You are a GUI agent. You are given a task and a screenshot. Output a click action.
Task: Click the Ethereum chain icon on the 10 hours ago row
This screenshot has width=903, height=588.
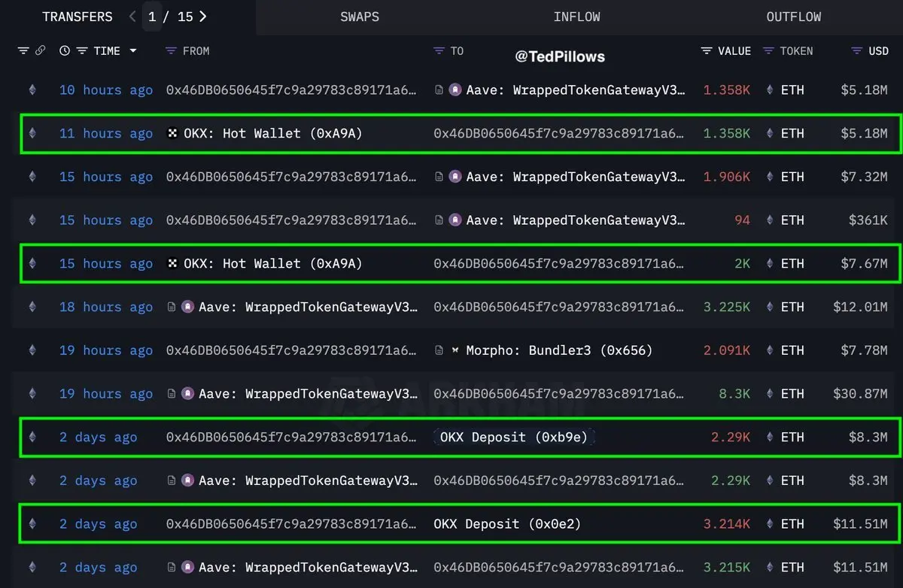click(32, 90)
